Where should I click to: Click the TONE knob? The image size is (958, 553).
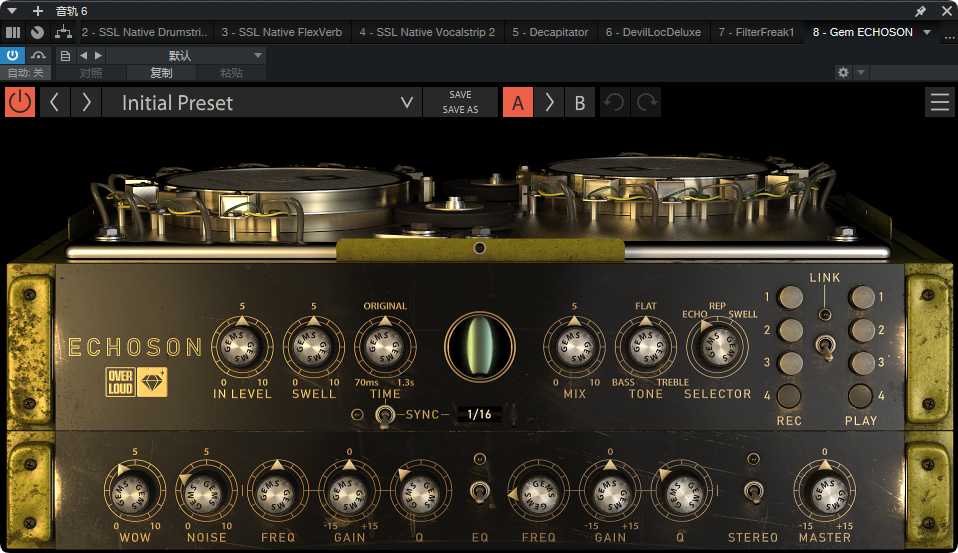click(645, 346)
